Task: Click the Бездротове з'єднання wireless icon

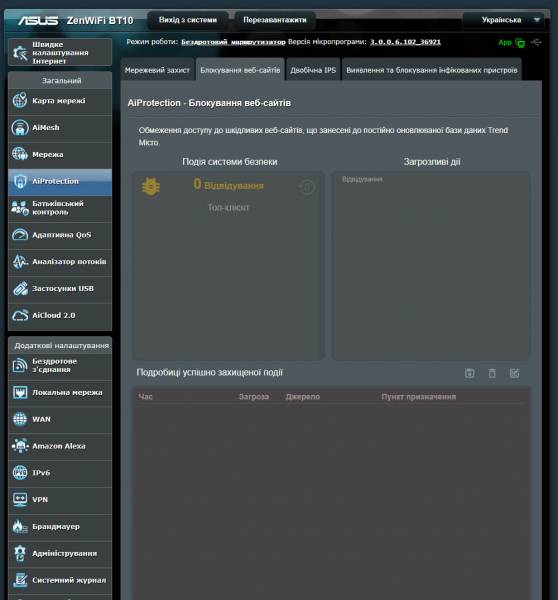Action: point(20,365)
